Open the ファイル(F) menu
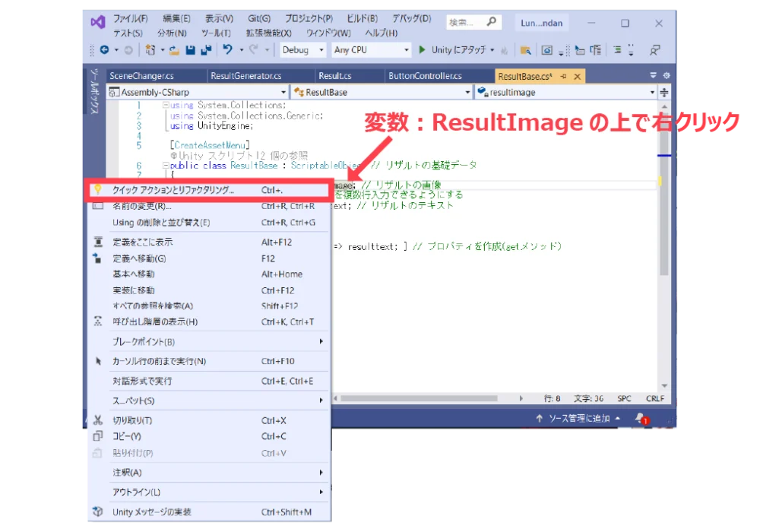The height and width of the screenshot is (532, 760). pyautogui.click(x=131, y=19)
